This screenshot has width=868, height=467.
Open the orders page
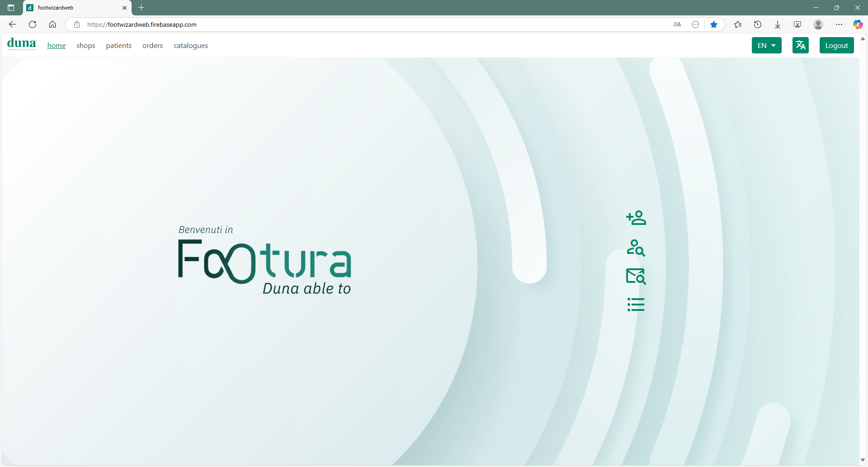click(153, 45)
